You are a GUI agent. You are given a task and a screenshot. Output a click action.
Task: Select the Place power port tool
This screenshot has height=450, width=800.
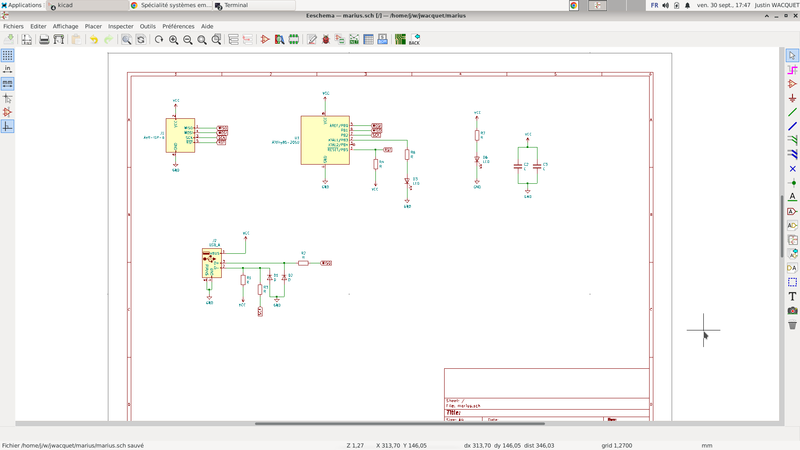click(x=792, y=98)
